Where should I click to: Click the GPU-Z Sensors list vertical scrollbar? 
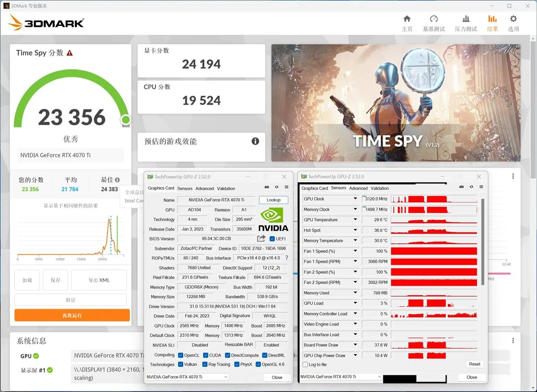tap(482, 242)
